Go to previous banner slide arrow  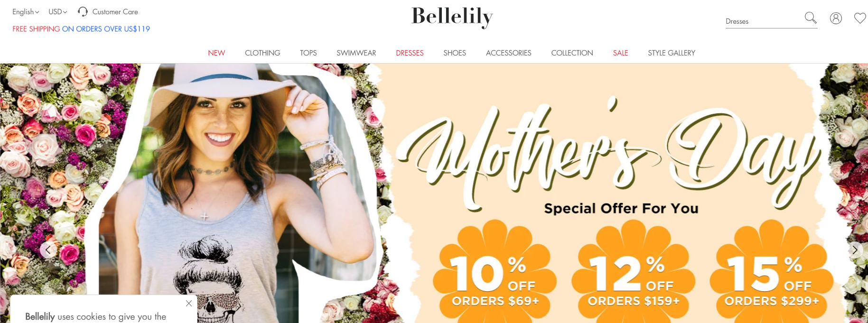tap(48, 249)
